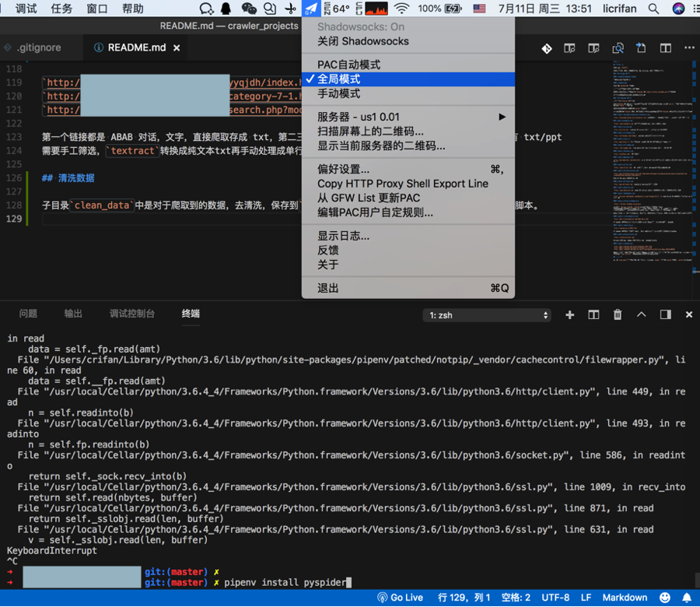Screen dimensions: 700x607
Task: Select checked 全局模式 option
Action: click(x=408, y=79)
